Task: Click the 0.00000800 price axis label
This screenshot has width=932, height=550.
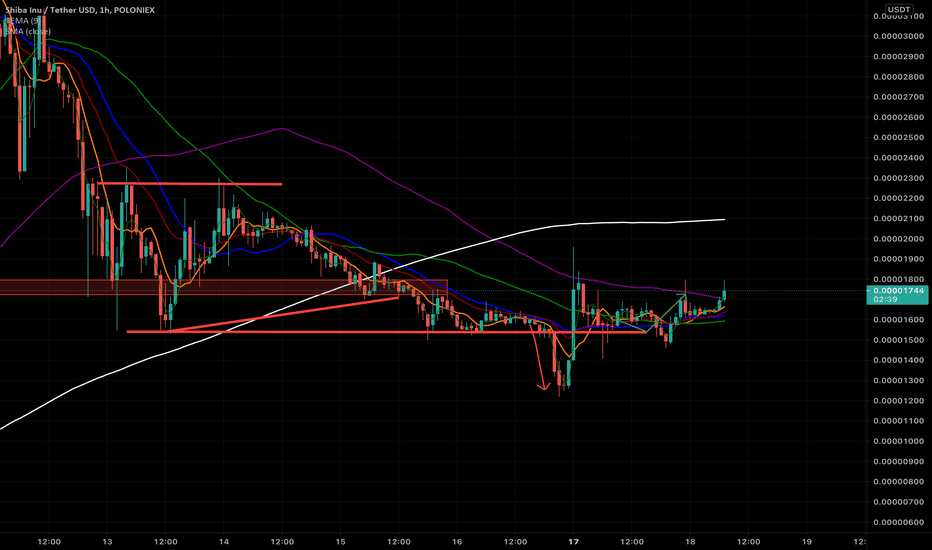Action: click(x=898, y=482)
